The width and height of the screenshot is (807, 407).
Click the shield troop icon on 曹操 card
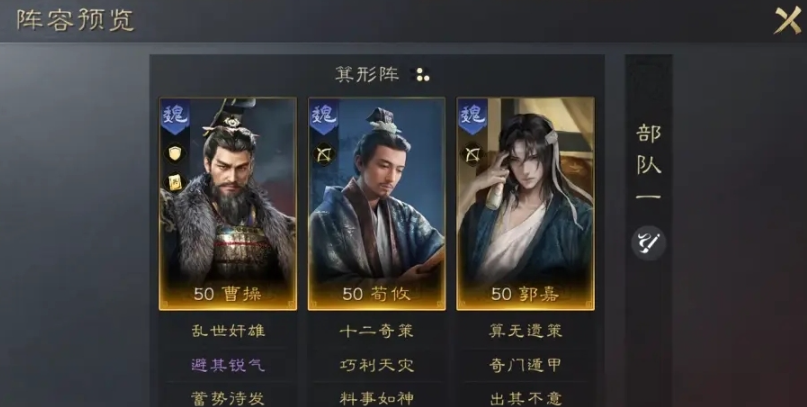pyautogui.click(x=175, y=153)
